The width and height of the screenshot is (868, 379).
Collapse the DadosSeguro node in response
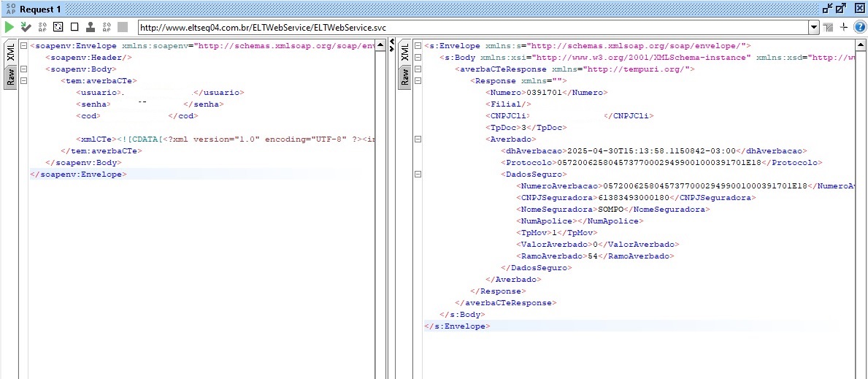(418, 175)
